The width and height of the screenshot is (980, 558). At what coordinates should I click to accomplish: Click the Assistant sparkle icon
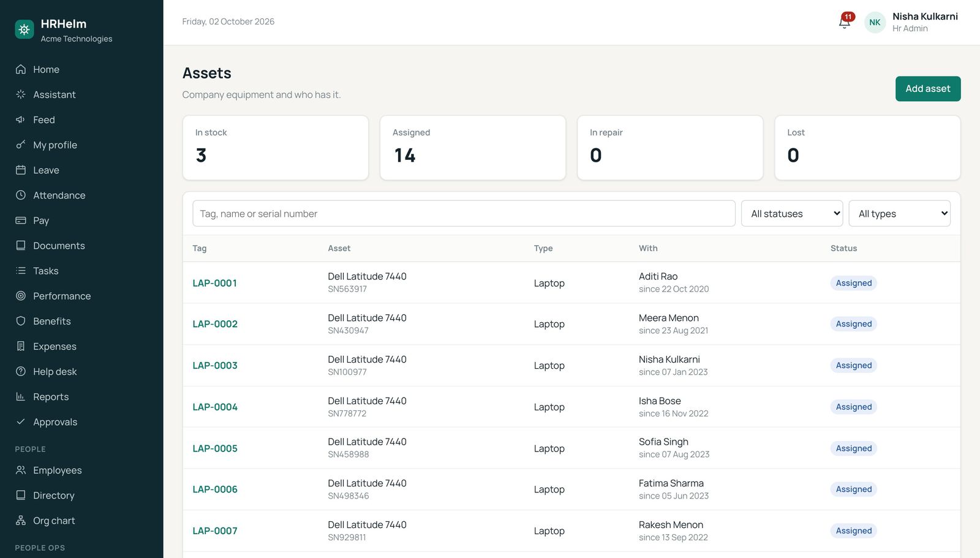[21, 94]
